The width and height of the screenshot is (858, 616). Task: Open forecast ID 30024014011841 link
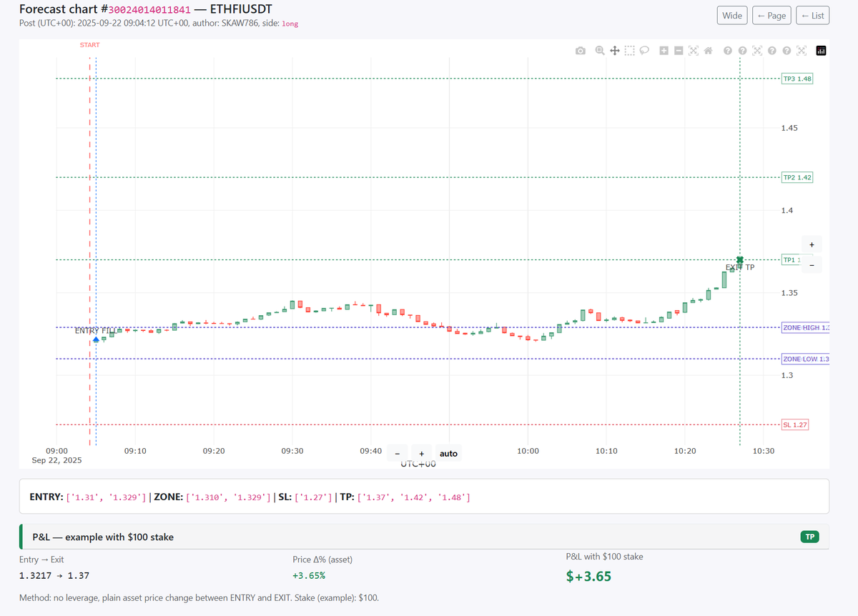tap(149, 10)
